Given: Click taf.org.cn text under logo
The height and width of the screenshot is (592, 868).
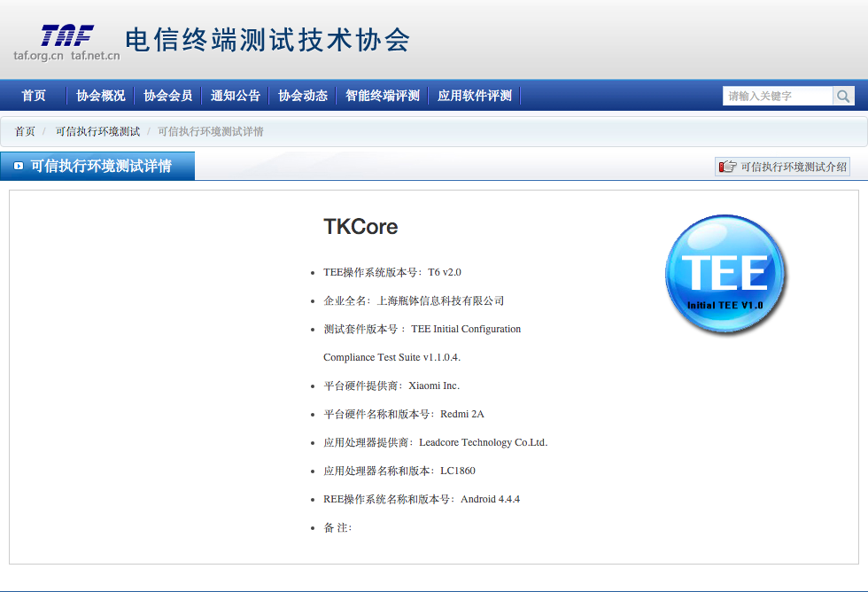Looking at the screenshot, I should 38,55.
